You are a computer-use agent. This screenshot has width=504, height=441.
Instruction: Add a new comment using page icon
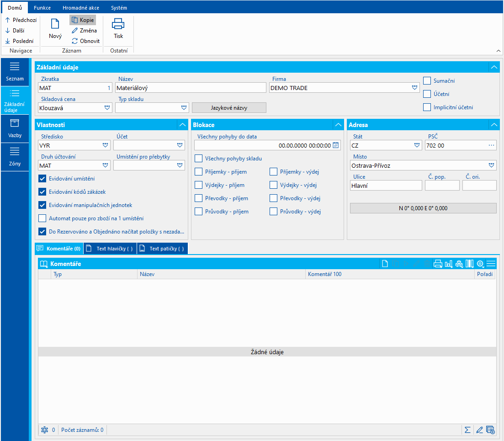click(x=385, y=264)
